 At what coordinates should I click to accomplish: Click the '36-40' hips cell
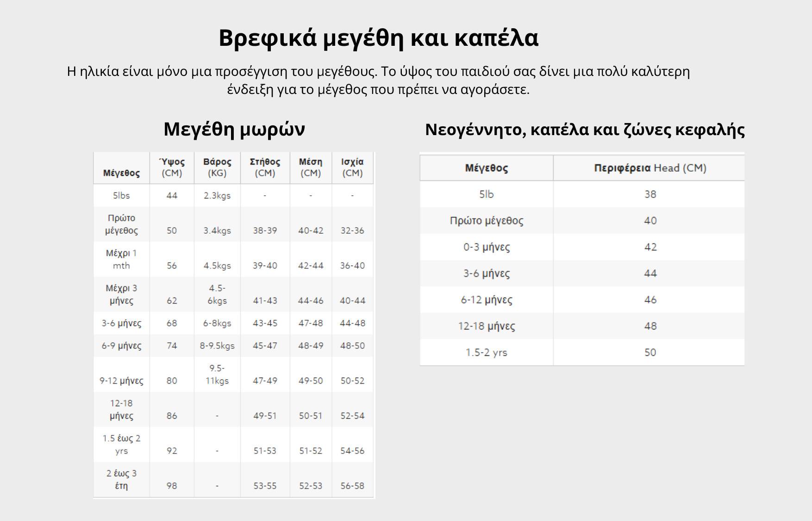pyautogui.click(x=352, y=266)
